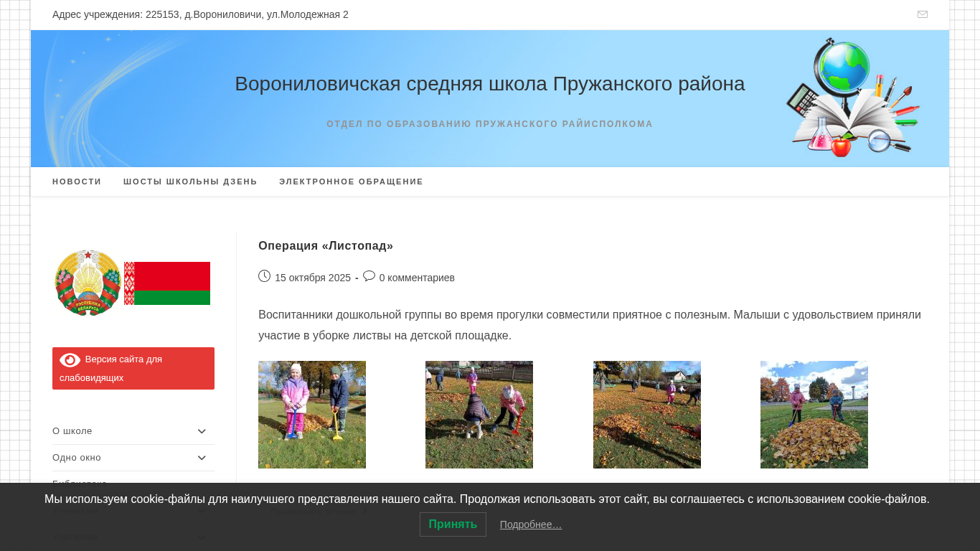Expand the «Одно окно» submenu chevron
The width and height of the screenshot is (980, 551).
202,458
